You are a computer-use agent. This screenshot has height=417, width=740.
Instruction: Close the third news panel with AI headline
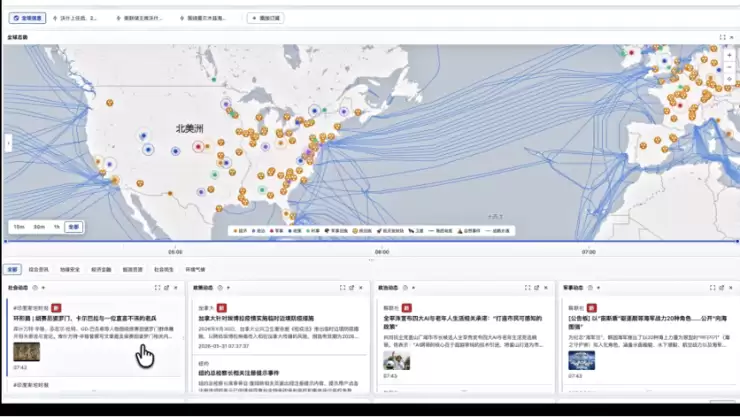click(x=546, y=288)
